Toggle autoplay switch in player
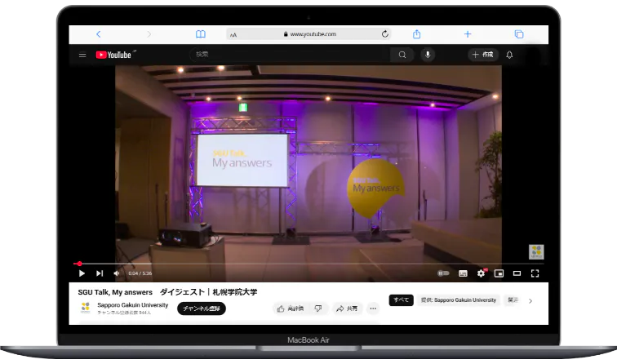Viewport: 617px width, 364px height. 443,273
